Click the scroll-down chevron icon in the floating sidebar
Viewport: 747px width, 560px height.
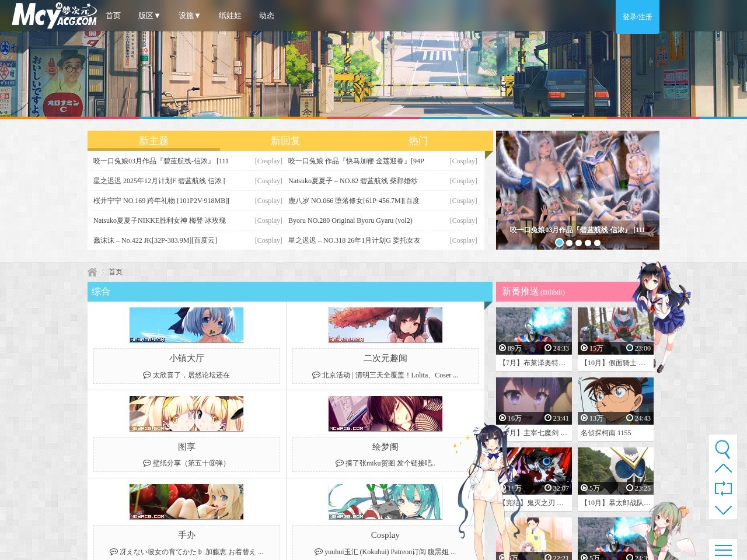tap(723, 509)
